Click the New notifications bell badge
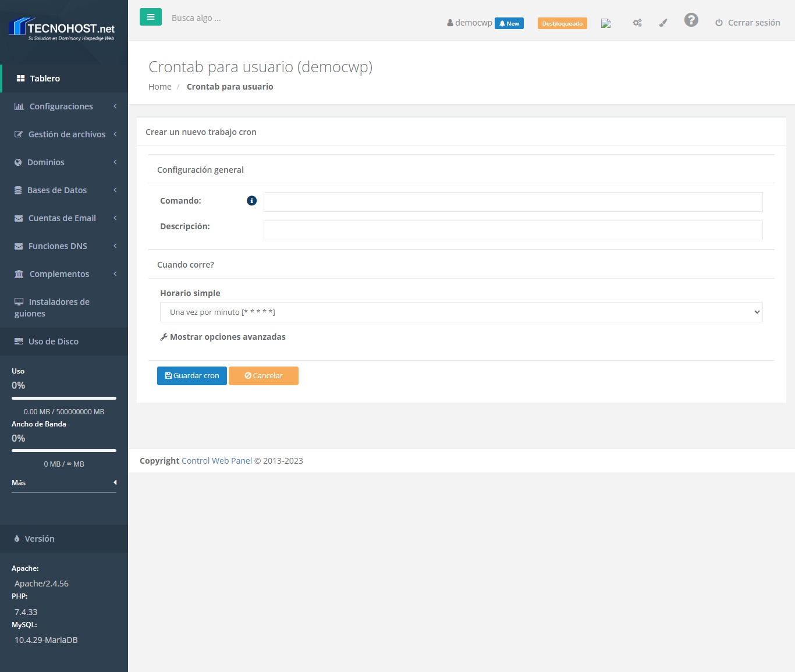The image size is (795, 672). click(509, 23)
